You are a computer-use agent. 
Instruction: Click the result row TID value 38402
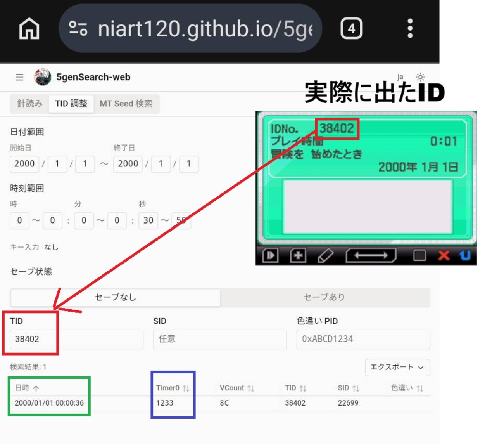295,403
